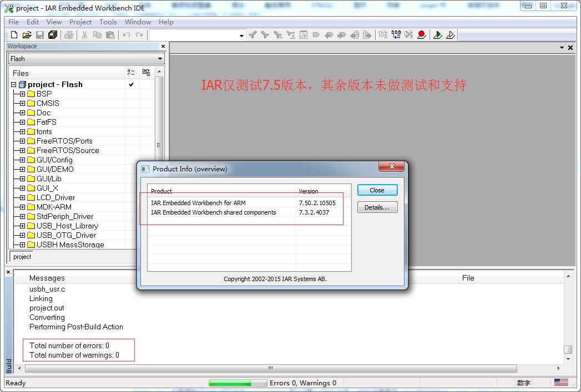Open editor window list dropdown arrow
581x392 pixels.
pos(562,48)
